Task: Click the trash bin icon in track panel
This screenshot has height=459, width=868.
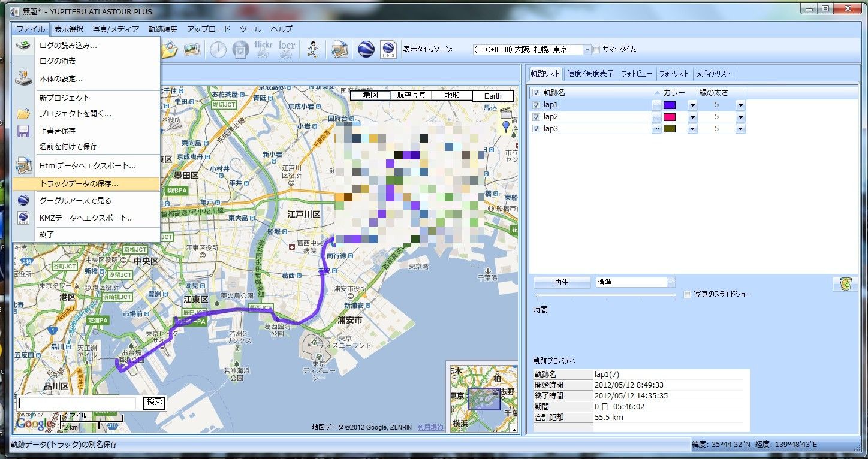Action: coord(845,284)
